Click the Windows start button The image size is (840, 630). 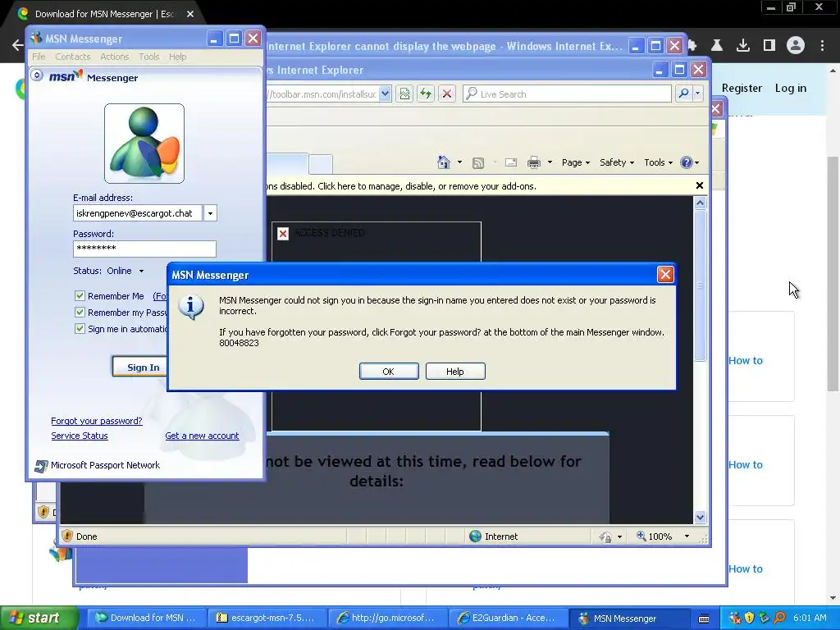point(39,618)
